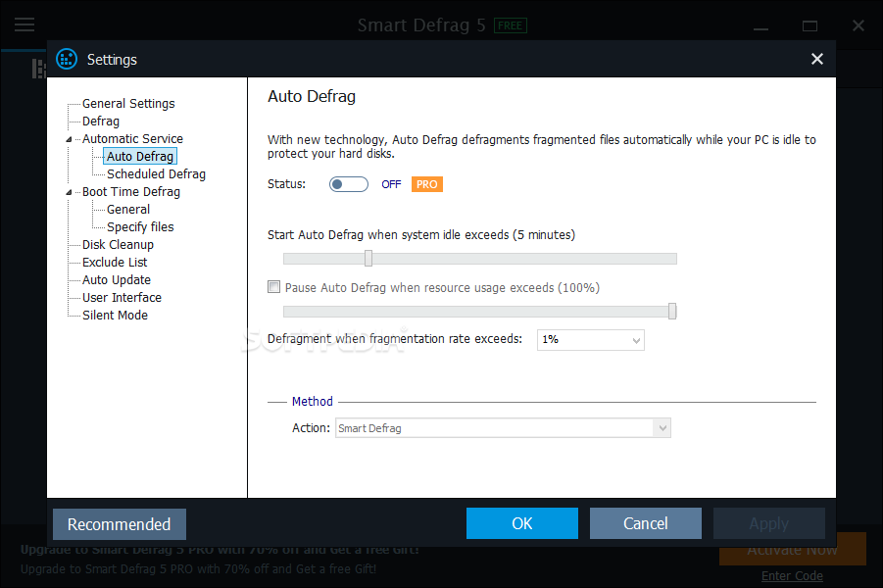883x588 pixels.
Task: Select Boot Time Defrag in the tree
Action: (x=131, y=191)
